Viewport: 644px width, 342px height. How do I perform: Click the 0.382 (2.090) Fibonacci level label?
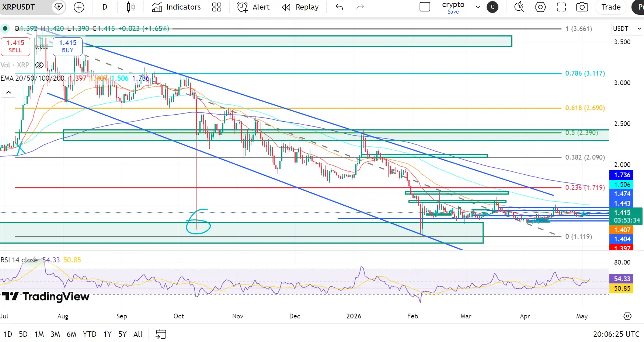(585, 157)
